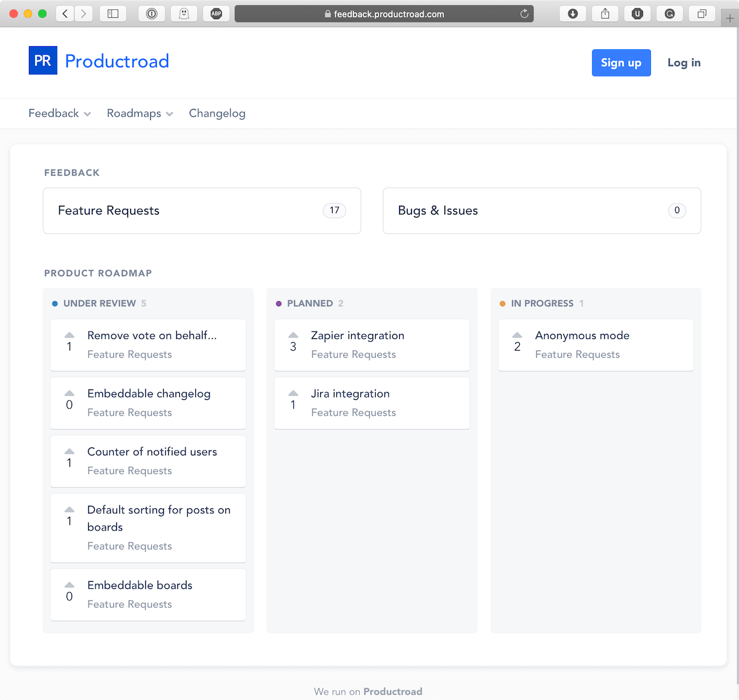
Task: Open a new tab with plus button
Action: point(730,18)
